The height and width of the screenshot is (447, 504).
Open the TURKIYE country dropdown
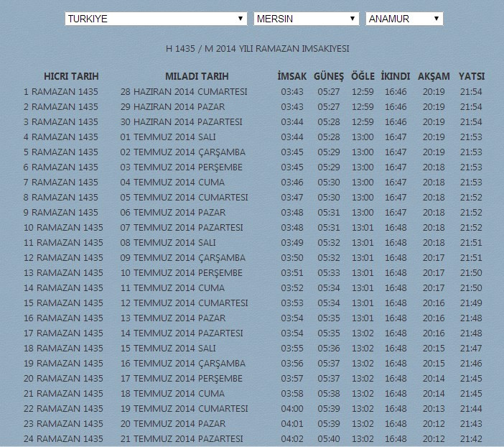point(156,19)
